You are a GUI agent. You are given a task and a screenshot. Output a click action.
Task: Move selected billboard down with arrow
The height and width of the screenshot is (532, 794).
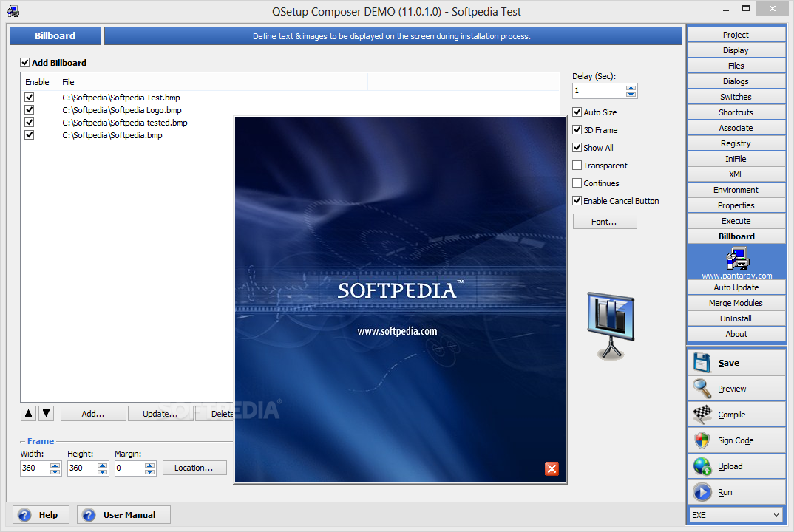[x=46, y=413]
